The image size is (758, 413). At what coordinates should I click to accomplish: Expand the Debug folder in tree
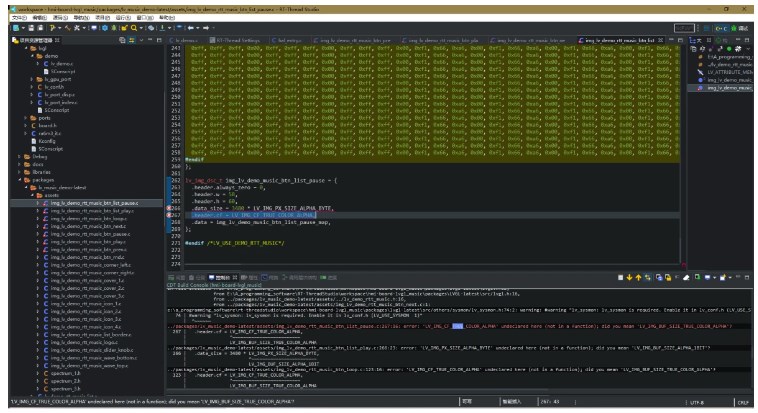(20, 156)
